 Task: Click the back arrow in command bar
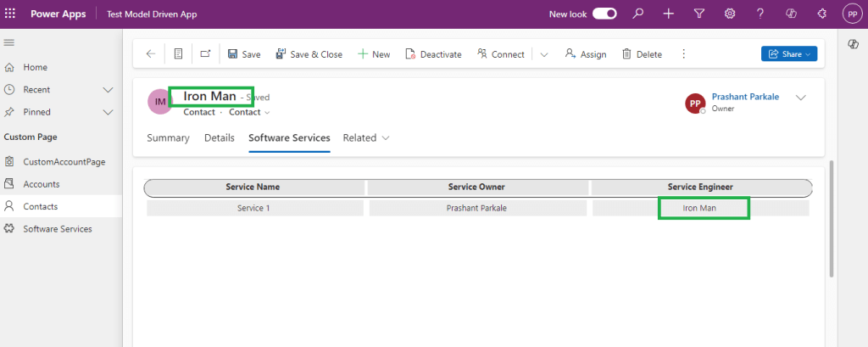pos(151,53)
